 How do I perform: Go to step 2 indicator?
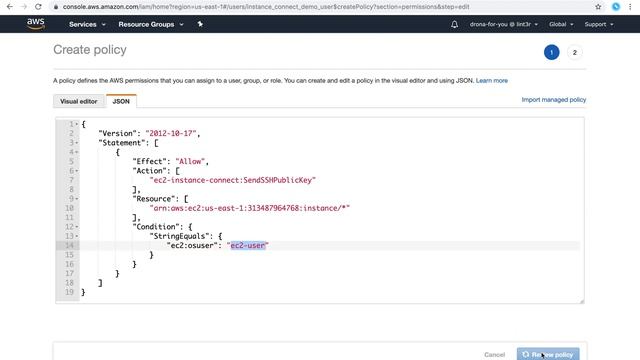tap(575, 52)
